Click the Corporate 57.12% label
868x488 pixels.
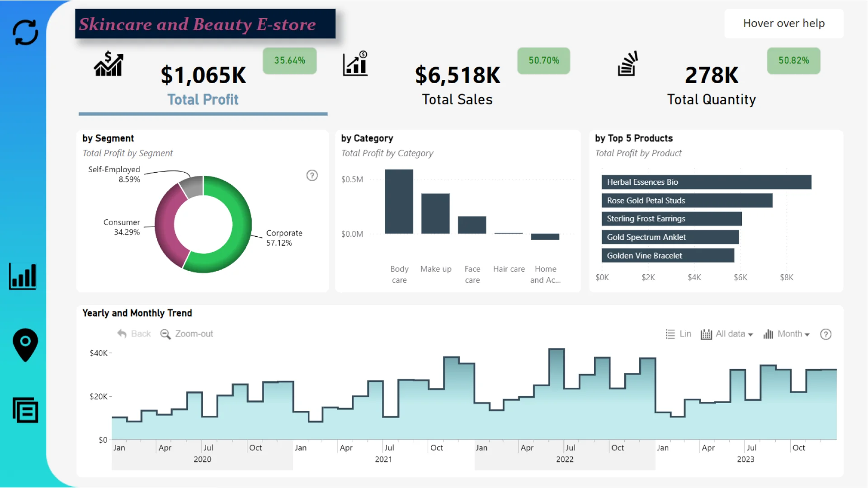point(284,238)
